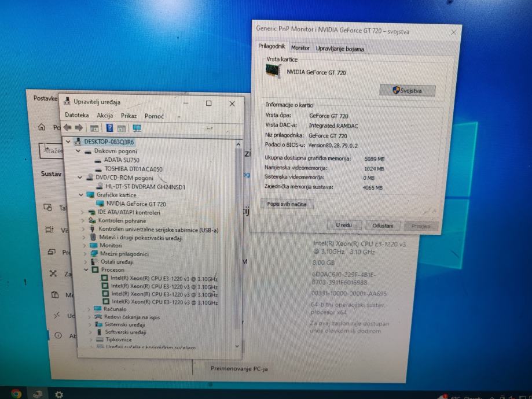Image resolution: width=532 pixels, height=399 pixels.
Task: Select the first Intel Xeon E3-1220 v3 entry
Action: point(164,278)
